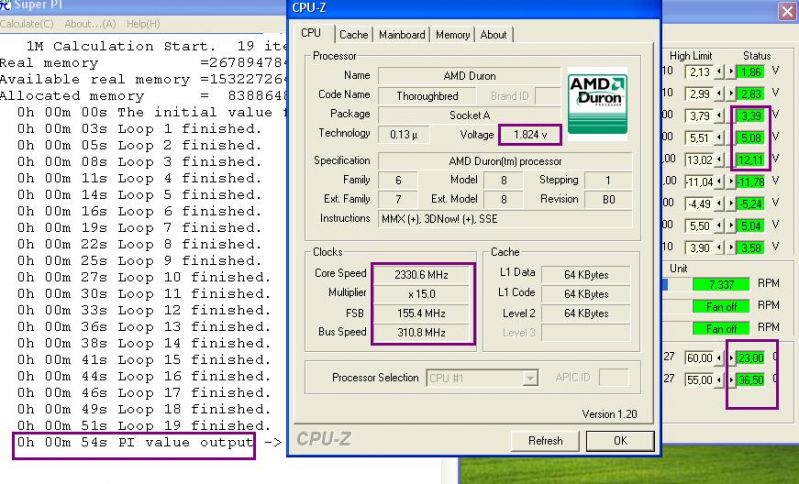Decrease the 13,02 high limit with left arrow
This screenshot has height=484, width=799.
[x=722, y=160]
